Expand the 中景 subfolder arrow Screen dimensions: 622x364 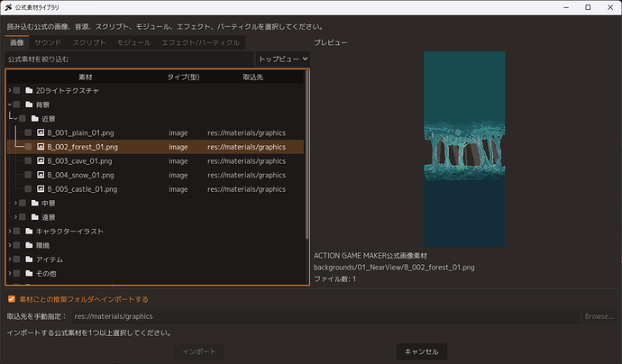pos(15,203)
